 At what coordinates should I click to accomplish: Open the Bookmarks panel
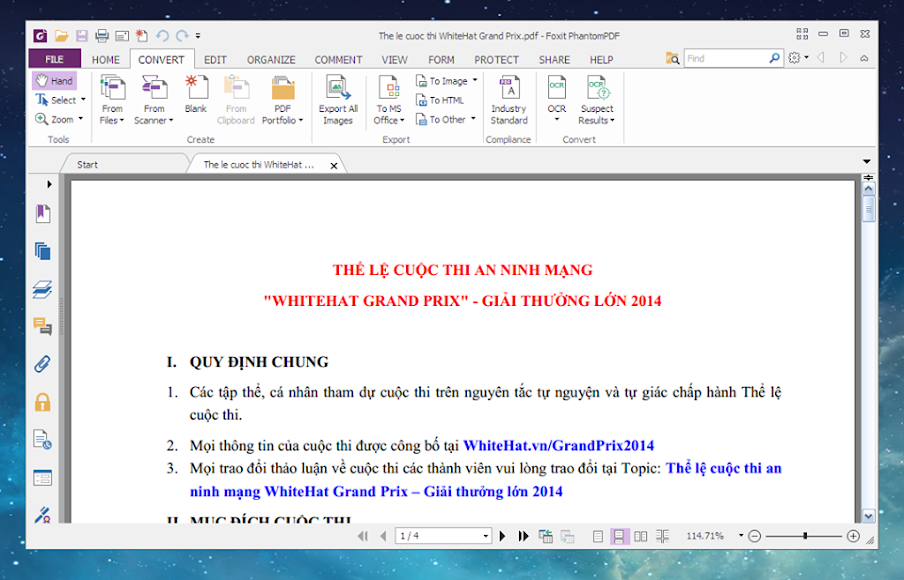(x=43, y=214)
